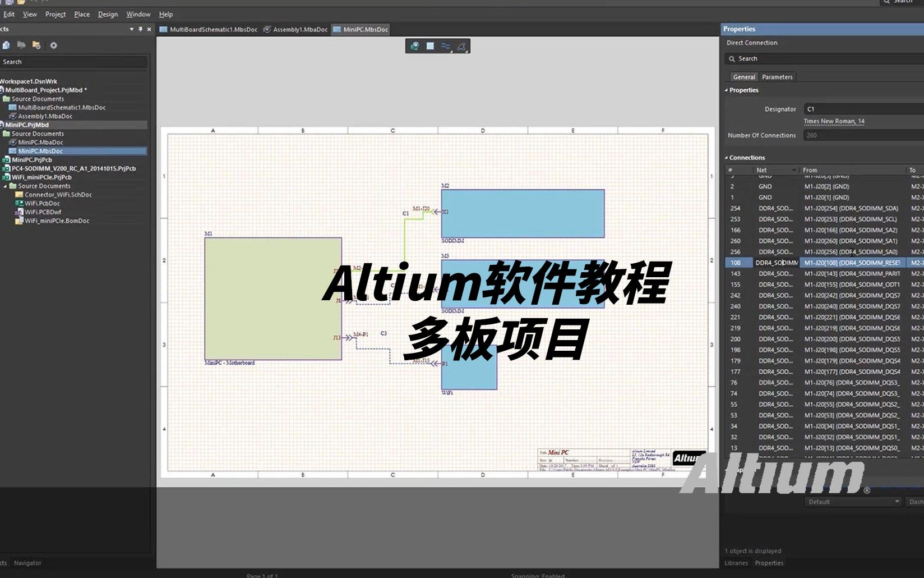The width and height of the screenshot is (924, 578).
Task: Select the module placement tool in floating toolbar
Action: 429,46
